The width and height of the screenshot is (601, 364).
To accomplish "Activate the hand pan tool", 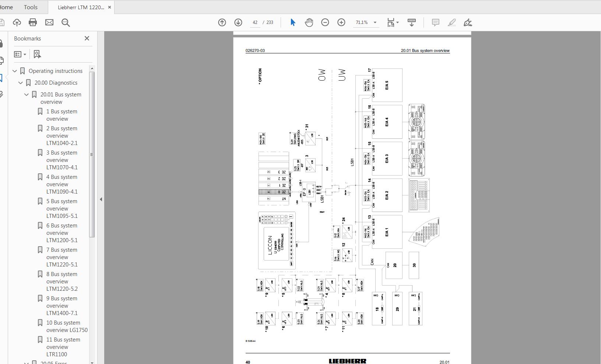I will (309, 22).
